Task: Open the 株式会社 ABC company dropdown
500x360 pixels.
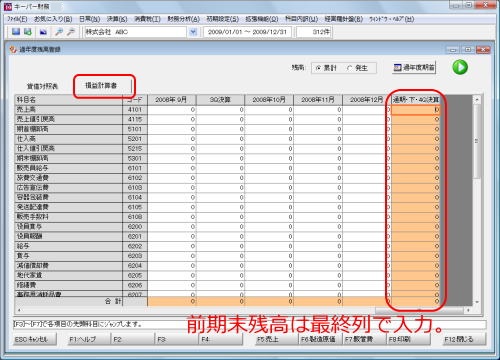Action: [193, 32]
